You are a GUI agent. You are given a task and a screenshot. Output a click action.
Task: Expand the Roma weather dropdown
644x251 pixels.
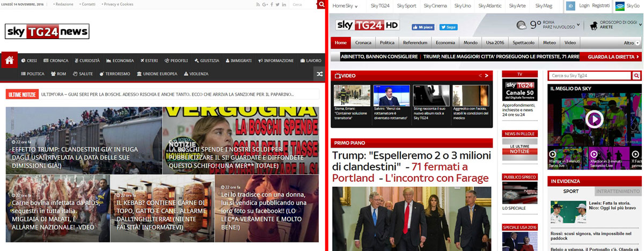(578, 24)
